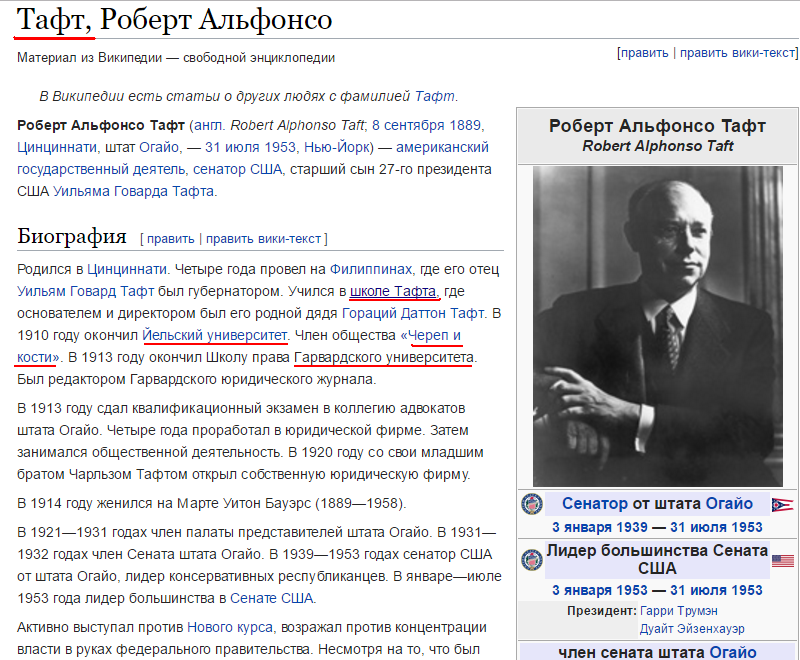Open the 'Йельский университет' link

point(214,335)
